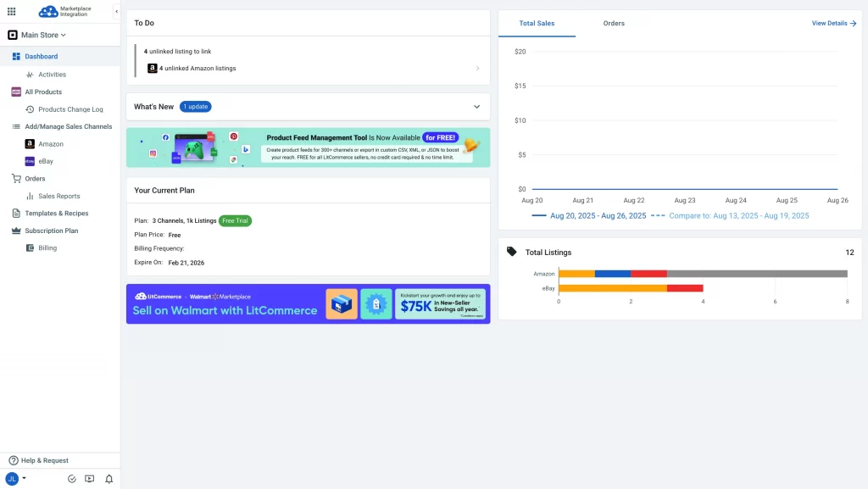Click the Sales Channels list icon
This screenshot has width=868, height=489.
(x=16, y=126)
